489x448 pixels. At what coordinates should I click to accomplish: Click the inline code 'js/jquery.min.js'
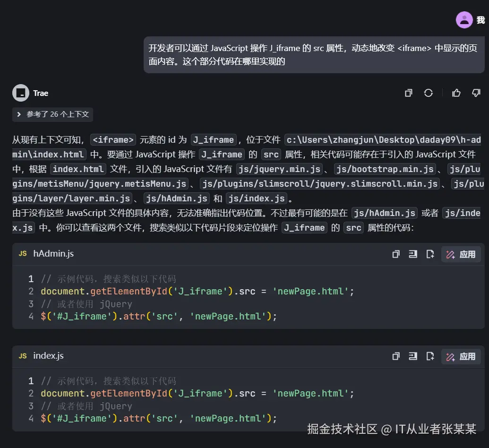[x=279, y=169]
